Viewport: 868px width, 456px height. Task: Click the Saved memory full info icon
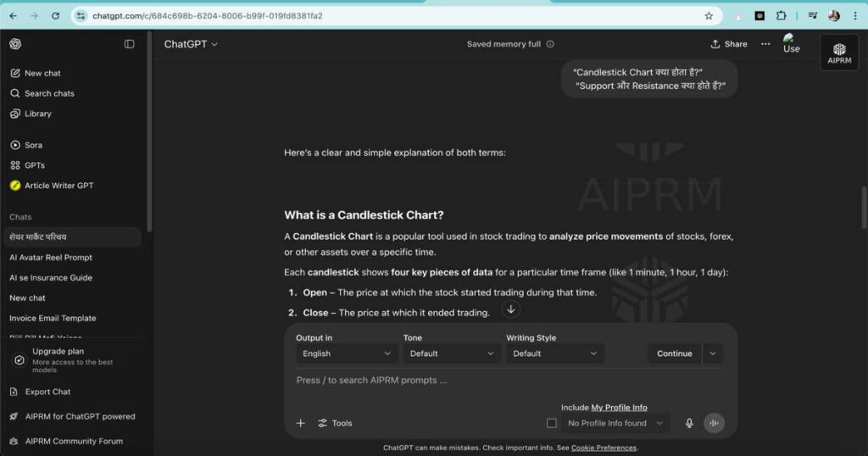coord(550,44)
